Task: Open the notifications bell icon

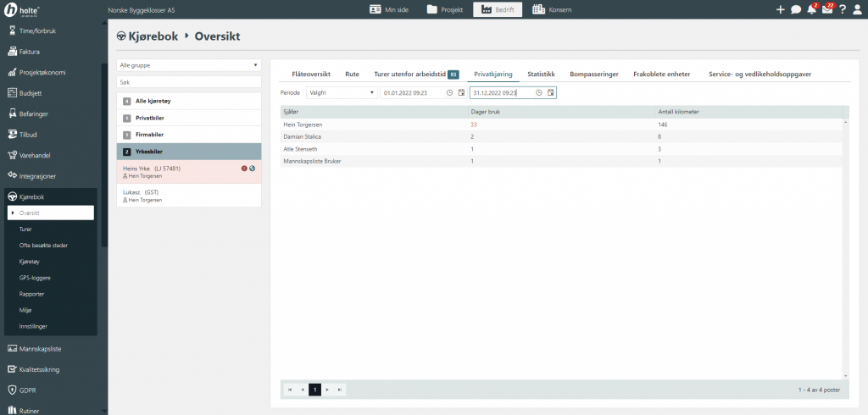Action: coord(811,10)
